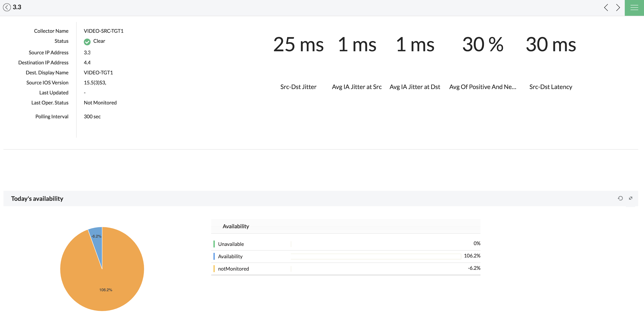Click the Today's availability section title
Viewport: 644px width, 318px height.
37,199
